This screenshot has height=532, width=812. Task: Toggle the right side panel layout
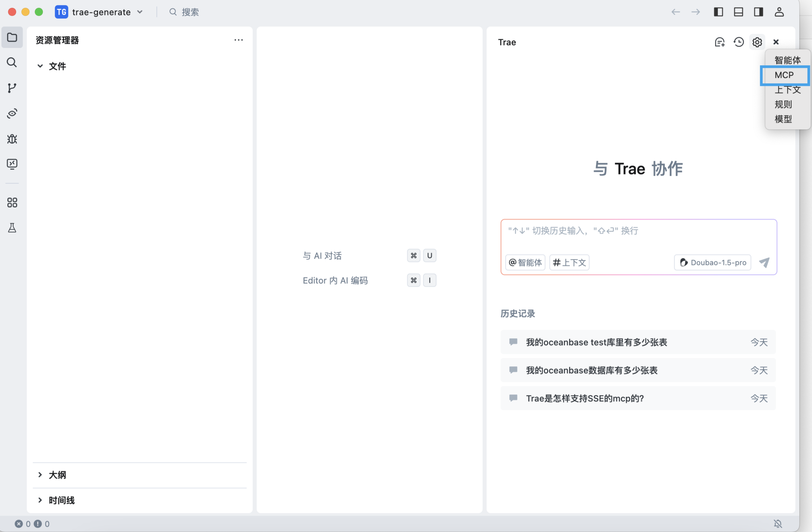[759, 12]
